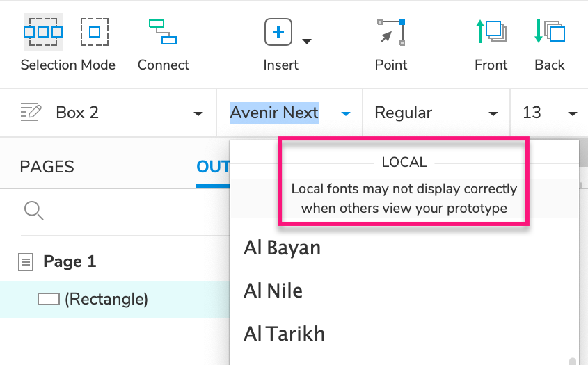The width and height of the screenshot is (588, 365).
Task: Click the Insert plus icon
Action: (278, 32)
